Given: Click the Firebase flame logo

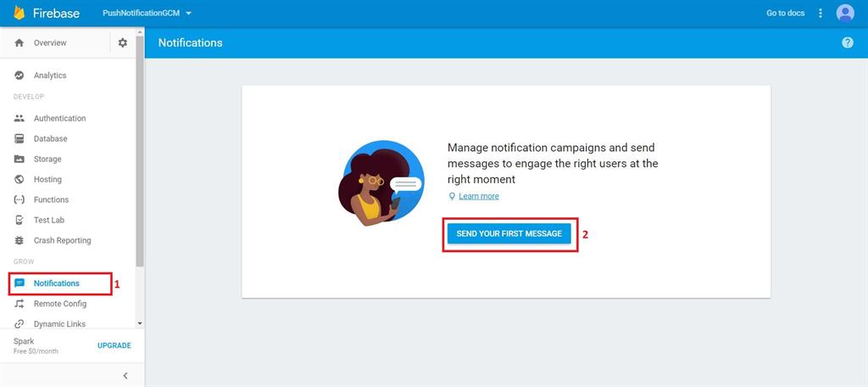Looking at the screenshot, I should click(19, 13).
